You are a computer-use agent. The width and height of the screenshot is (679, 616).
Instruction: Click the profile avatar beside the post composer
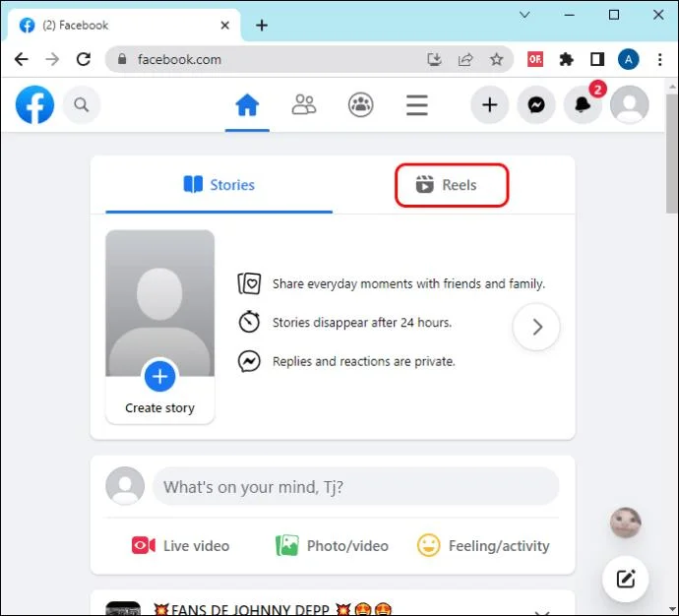125,486
